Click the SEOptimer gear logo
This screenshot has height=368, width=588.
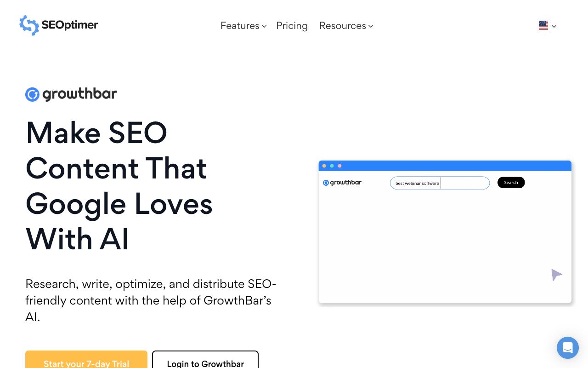click(x=58, y=25)
